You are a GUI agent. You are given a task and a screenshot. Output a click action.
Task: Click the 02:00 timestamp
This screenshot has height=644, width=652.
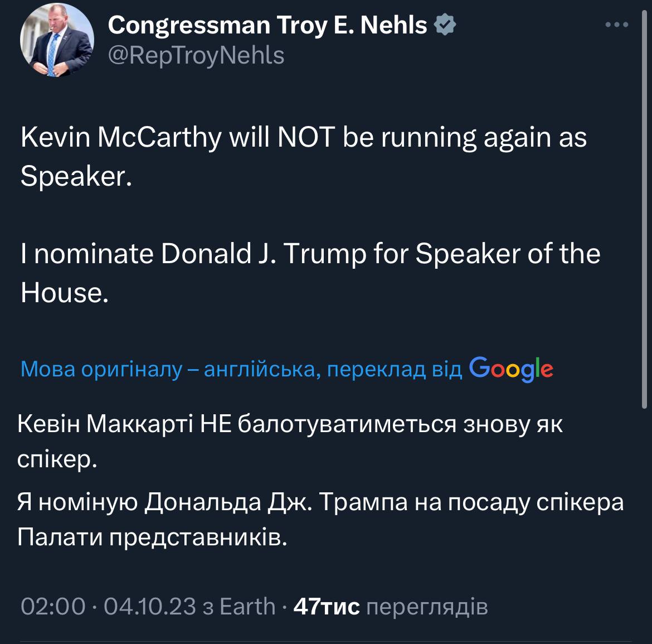[x=53, y=606]
